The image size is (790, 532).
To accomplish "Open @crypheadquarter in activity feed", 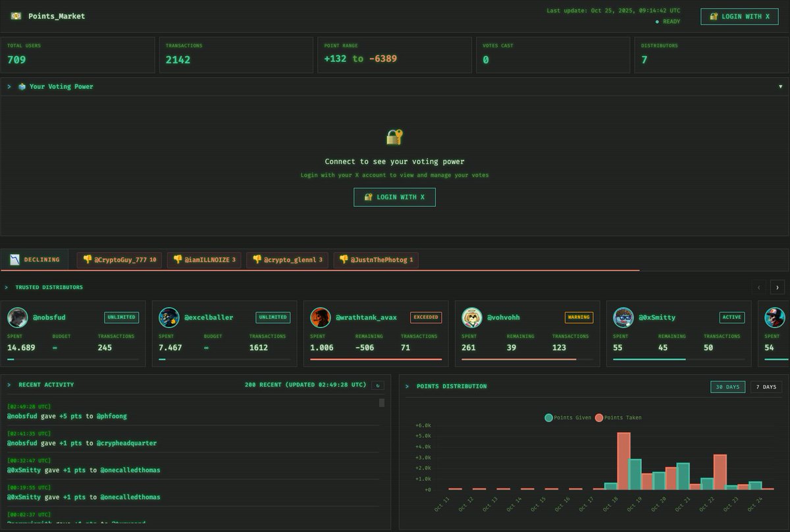I will click(x=126, y=443).
